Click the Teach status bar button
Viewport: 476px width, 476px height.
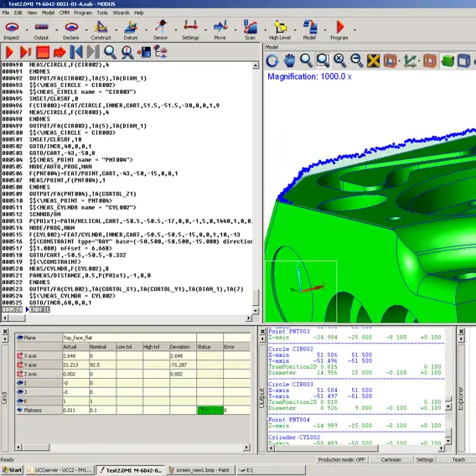pos(458,459)
